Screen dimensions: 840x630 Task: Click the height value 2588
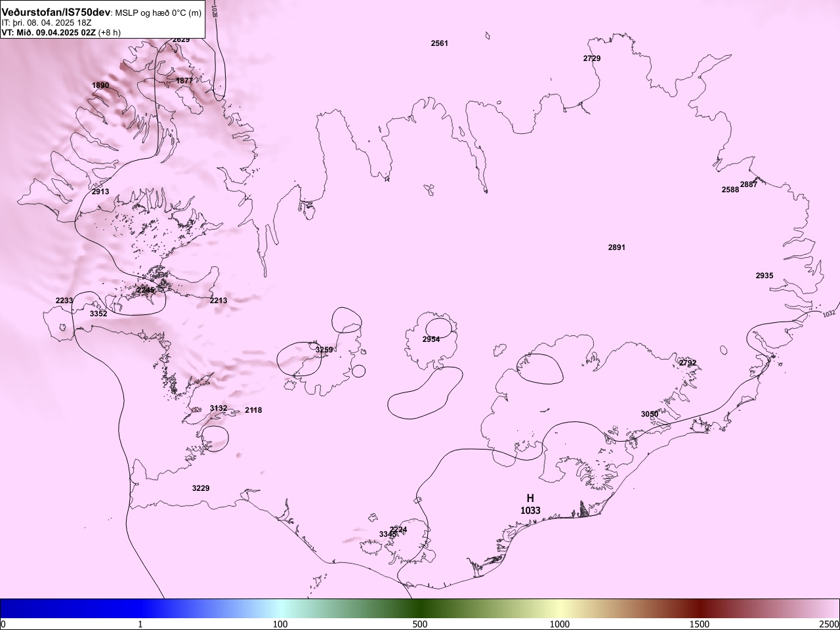pyautogui.click(x=730, y=190)
